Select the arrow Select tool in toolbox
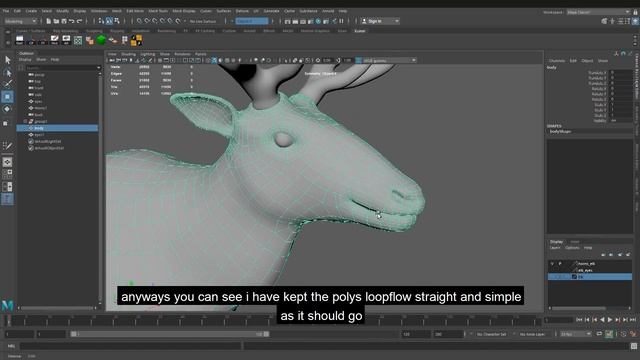The width and height of the screenshot is (640, 360). (7, 60)
